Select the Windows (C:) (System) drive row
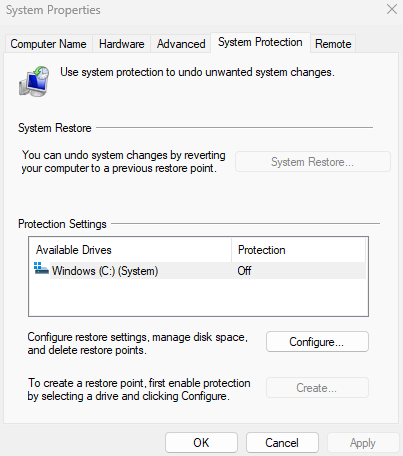 199,271
